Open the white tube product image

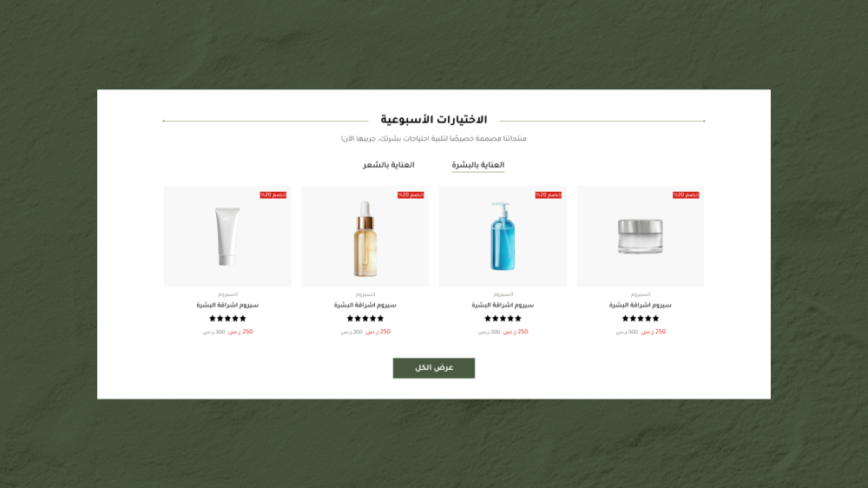227,236
